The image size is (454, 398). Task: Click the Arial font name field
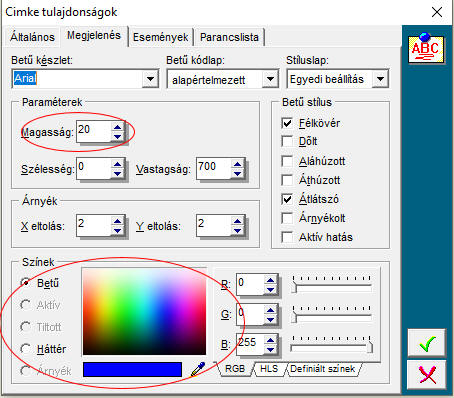pyautogui.click(x=77, y=79)
